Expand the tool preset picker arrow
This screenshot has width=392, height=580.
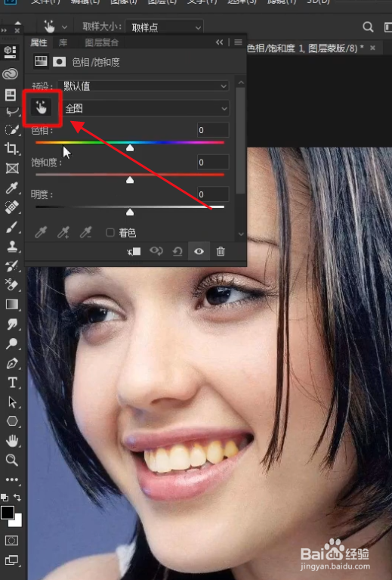(65, 27)
